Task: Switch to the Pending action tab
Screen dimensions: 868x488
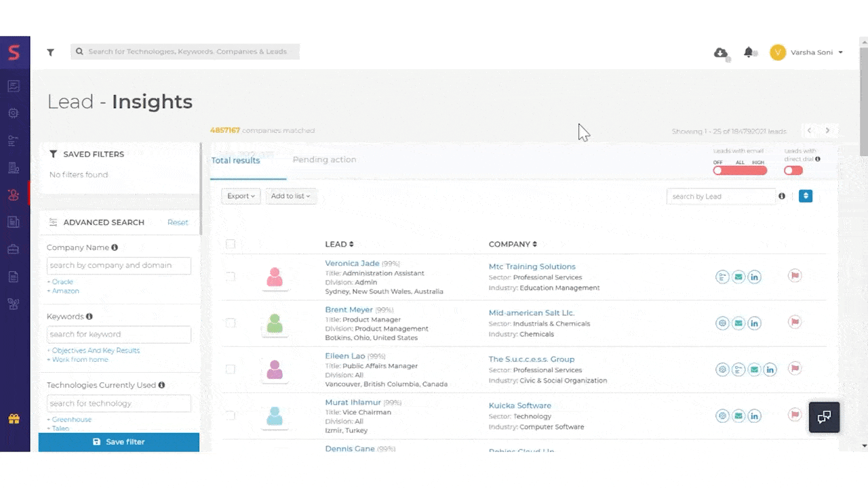Action: pos(324,159)
